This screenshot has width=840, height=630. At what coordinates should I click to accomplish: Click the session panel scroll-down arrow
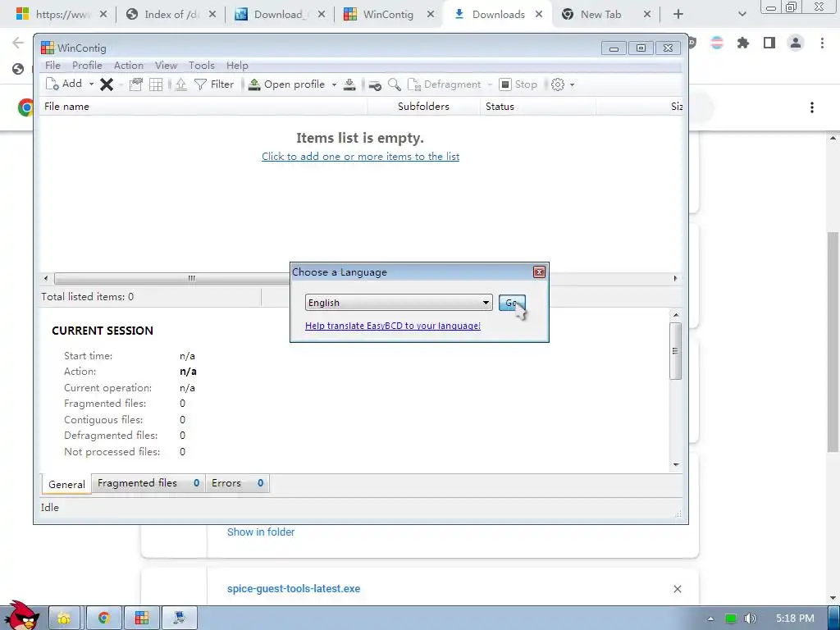click(x=676, y=464)
